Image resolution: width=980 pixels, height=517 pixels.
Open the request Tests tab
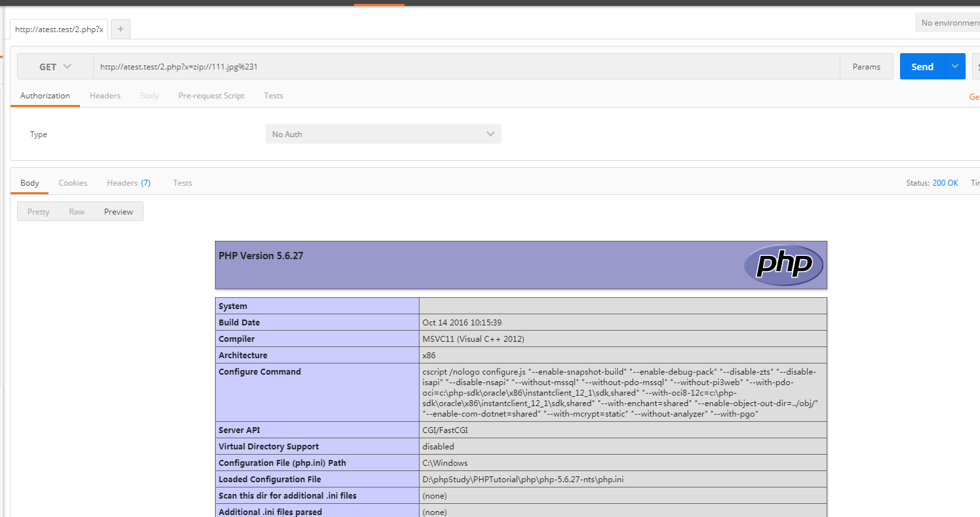point(273,96)
